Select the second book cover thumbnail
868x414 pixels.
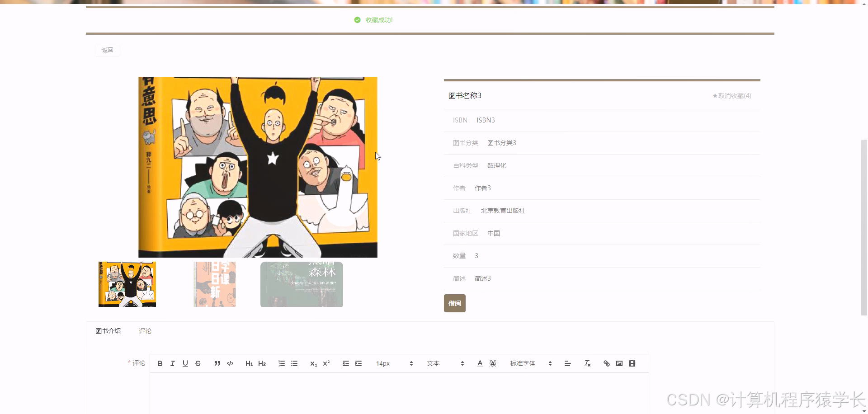(214, 284)
